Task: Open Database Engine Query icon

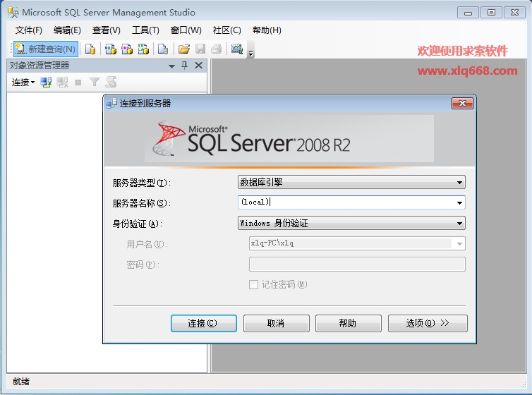Action: [90, 49]
